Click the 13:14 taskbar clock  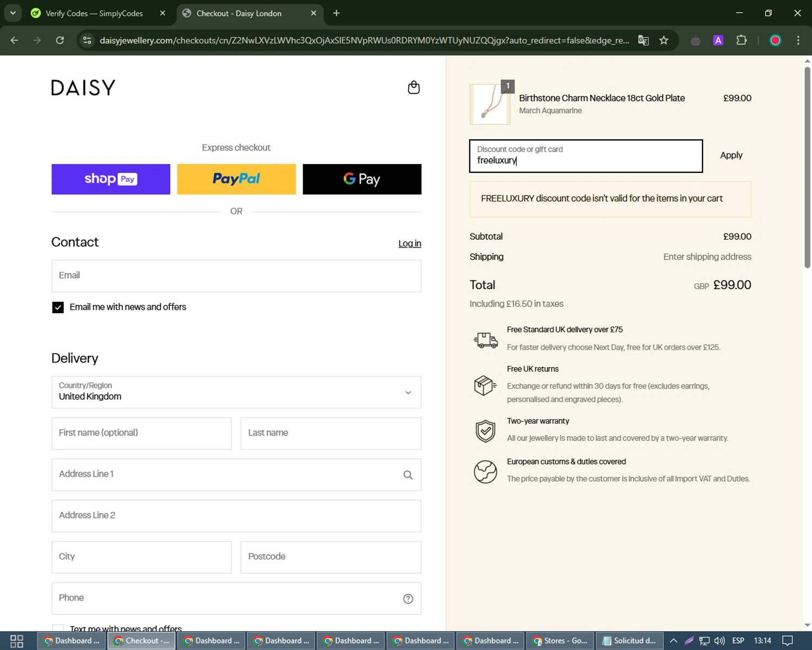click(762, 641)
